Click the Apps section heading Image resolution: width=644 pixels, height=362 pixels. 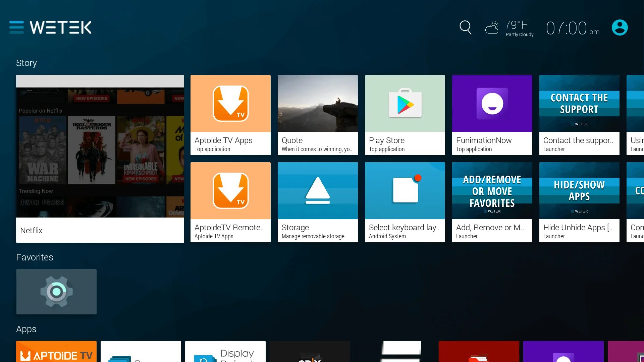pyautogui.click(x=26, y=329)
